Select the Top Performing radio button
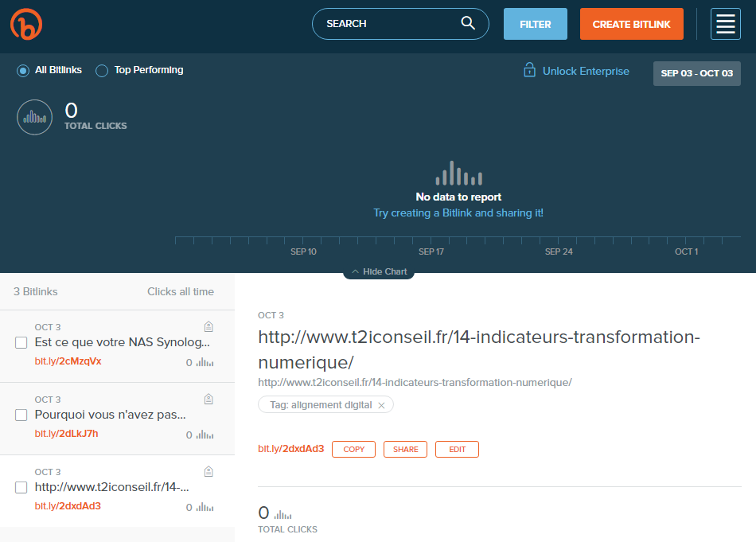The width and height of the screenshot is (756, 542). pos(102,71)
